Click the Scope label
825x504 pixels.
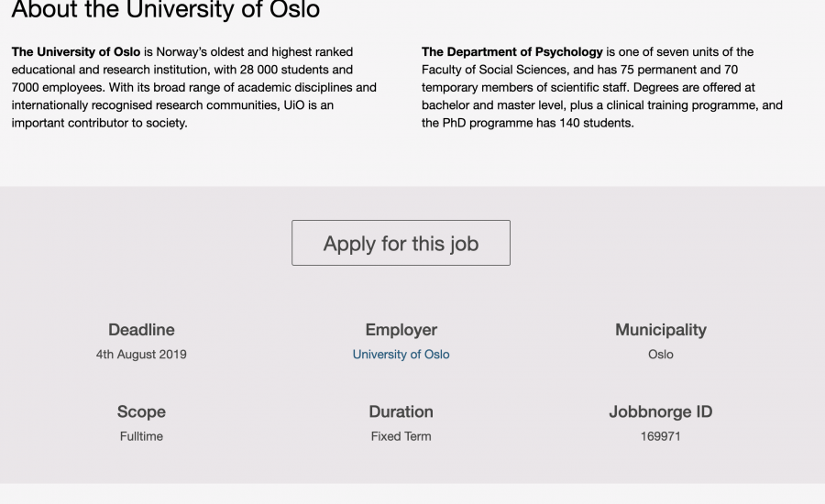141,412
